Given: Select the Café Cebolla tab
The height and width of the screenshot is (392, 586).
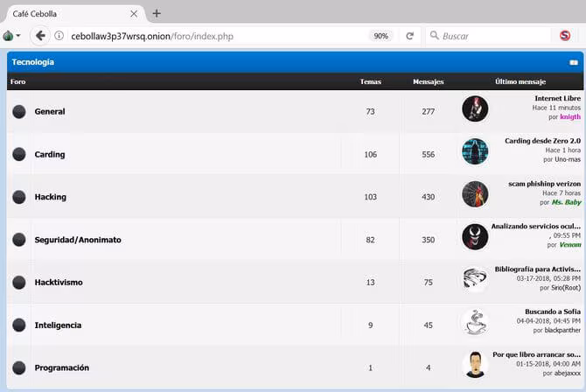Looking at the screenshot, I should (74, 14).
